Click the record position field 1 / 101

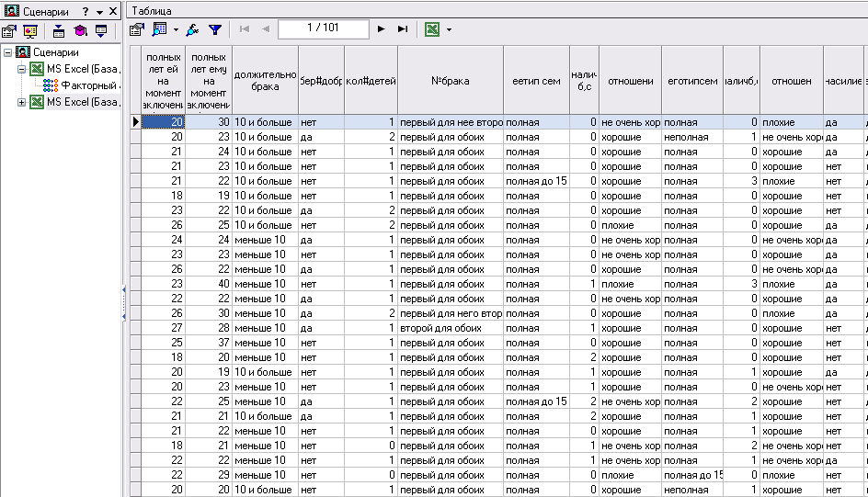324,29
